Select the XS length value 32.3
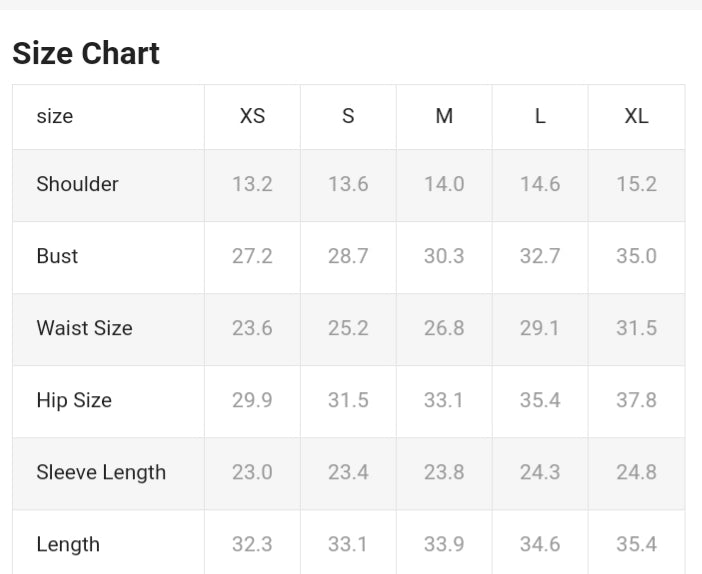This screenshot has height=574, width=702. (x=252, y=544)
